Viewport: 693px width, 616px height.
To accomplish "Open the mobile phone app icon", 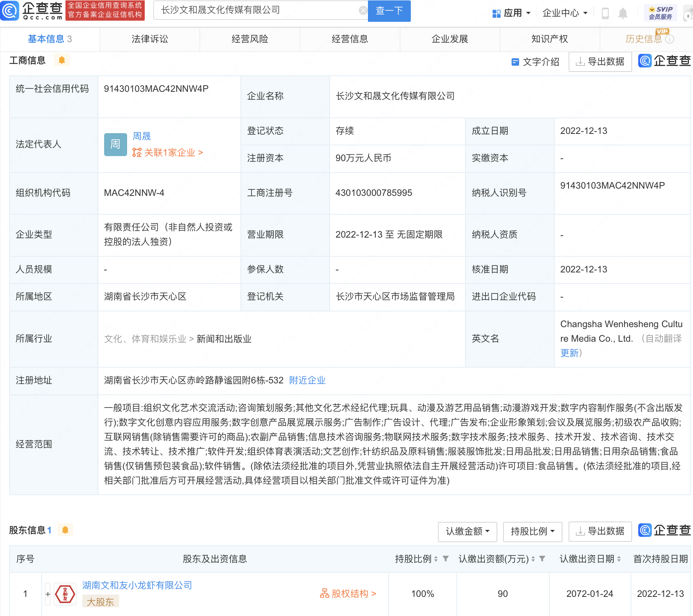I will click(x=605, y=13).
